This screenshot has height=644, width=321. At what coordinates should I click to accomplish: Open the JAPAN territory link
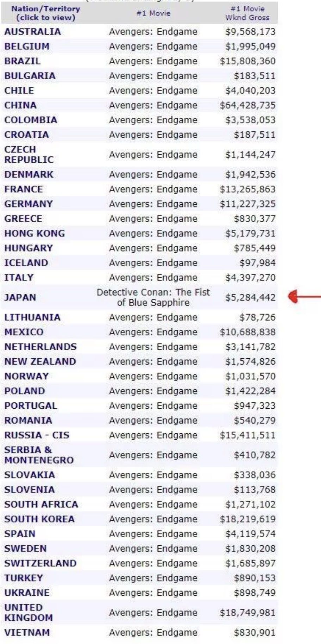[20, 297]
